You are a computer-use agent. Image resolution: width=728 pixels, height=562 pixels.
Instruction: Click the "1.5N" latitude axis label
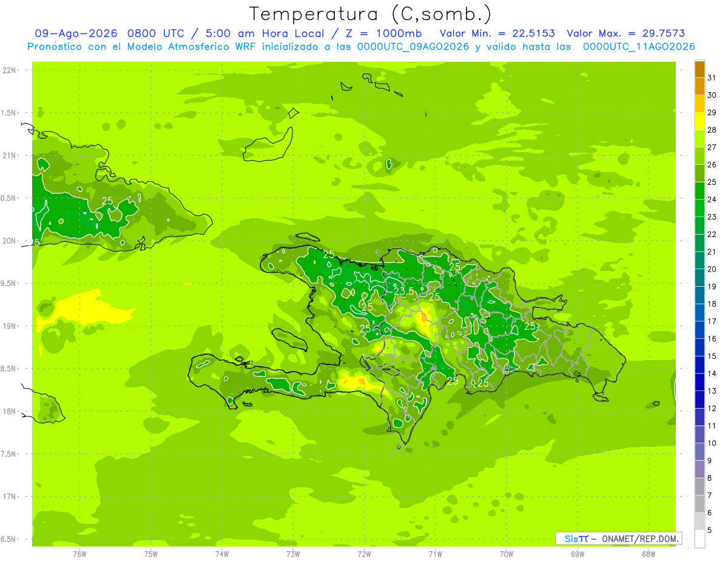9,113
